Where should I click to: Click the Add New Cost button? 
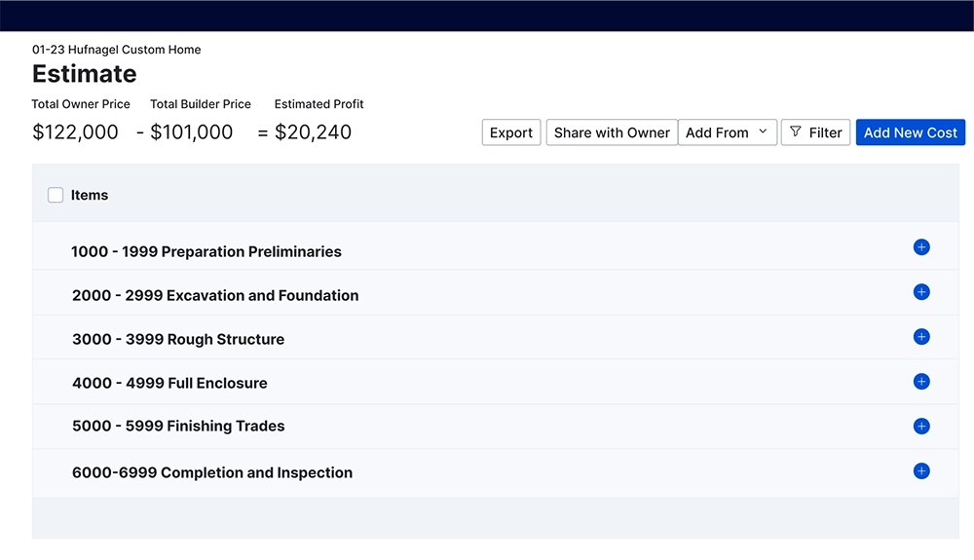pyautogui.click(x=910, y=132)
